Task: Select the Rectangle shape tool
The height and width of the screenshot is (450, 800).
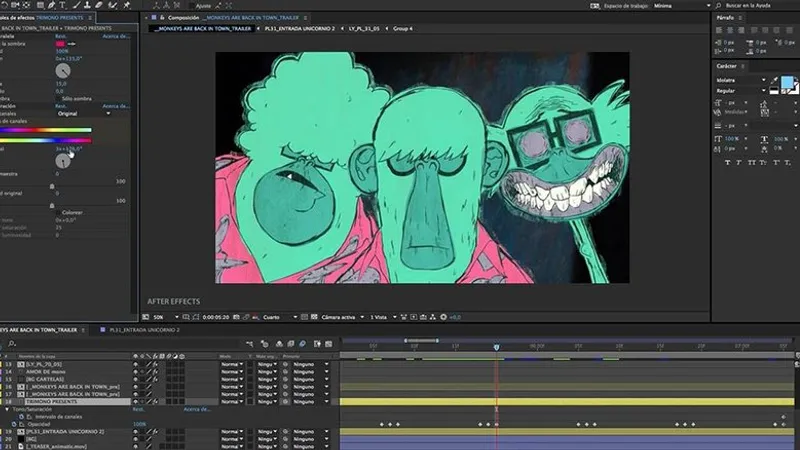Action: (40, 5)
